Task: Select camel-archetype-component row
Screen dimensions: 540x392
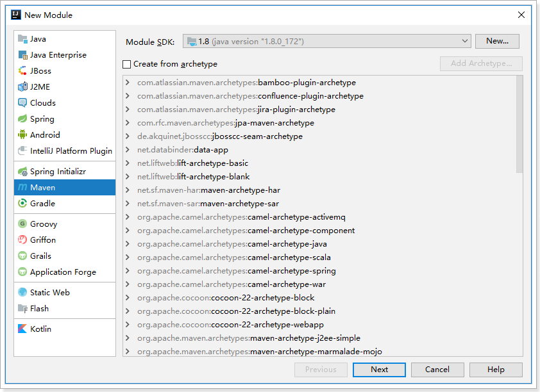Action: (319, 231)
